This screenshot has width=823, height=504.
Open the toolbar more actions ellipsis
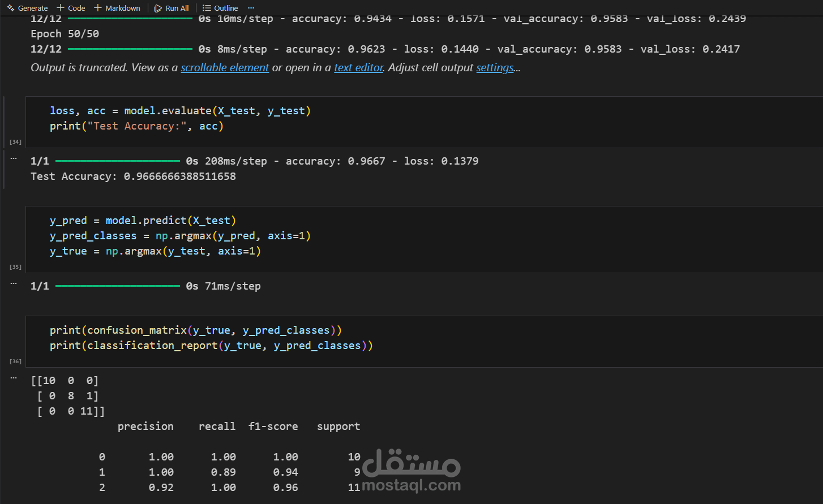251,8
